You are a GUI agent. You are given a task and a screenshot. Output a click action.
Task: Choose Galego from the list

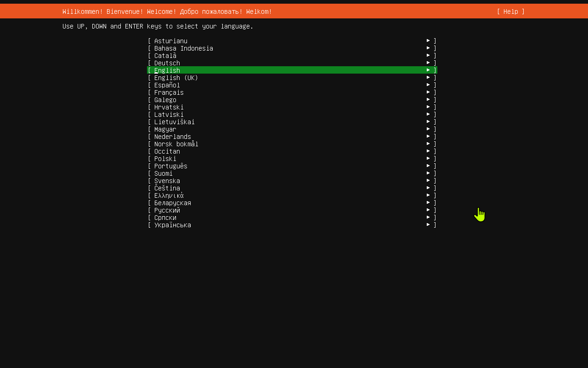point(292,99)
